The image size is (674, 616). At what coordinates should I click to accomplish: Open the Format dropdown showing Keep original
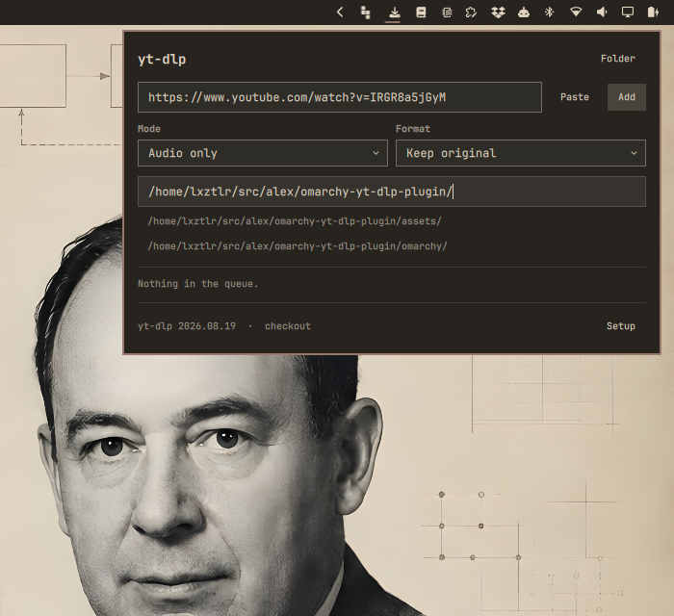click(x=521, y=153)
